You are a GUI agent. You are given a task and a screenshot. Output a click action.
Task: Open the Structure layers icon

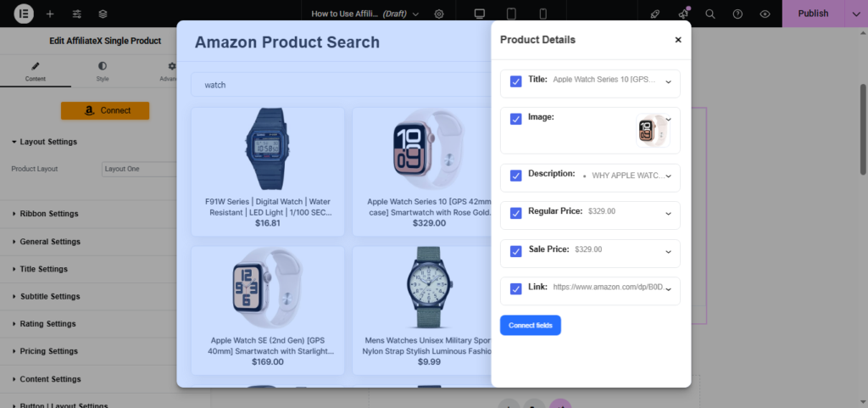coord(103,14)
